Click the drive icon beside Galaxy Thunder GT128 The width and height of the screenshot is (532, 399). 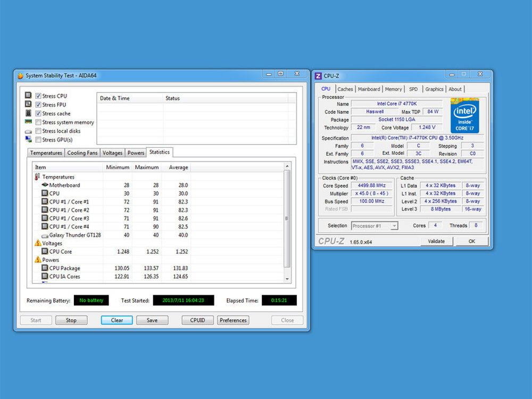(x=45, y=236)
